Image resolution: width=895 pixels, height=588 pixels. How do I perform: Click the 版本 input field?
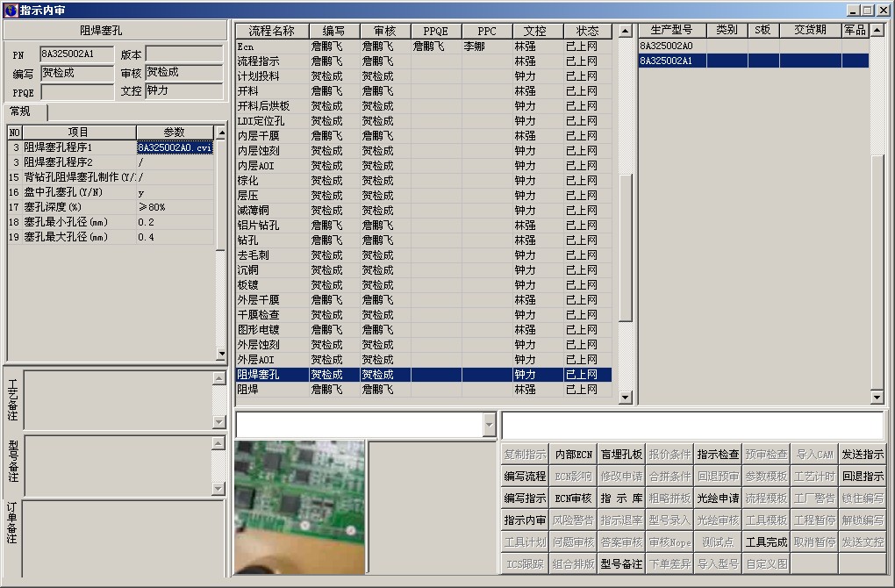183,54
